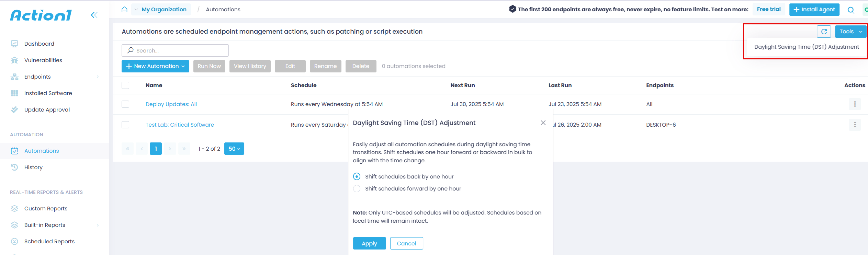Screen dimensions: 868x255
Task: Select the Shift schedules forward radio button
Action: point(357,188)
